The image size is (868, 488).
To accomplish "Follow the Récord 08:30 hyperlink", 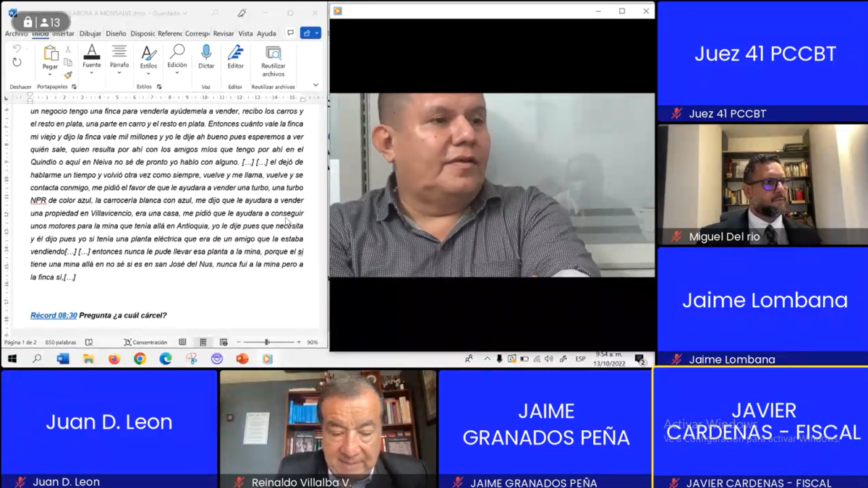I will point(54,315).
